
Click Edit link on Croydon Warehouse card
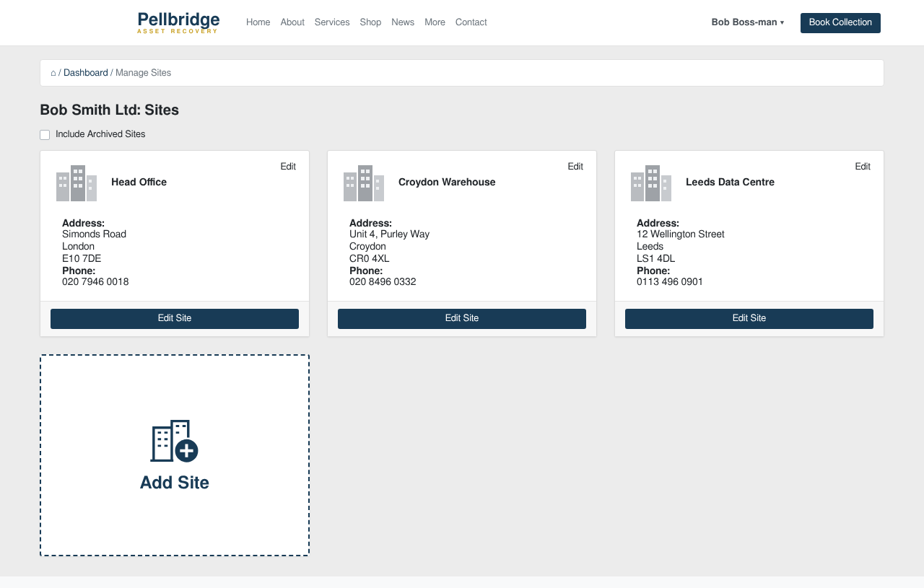tap(575, 167)
